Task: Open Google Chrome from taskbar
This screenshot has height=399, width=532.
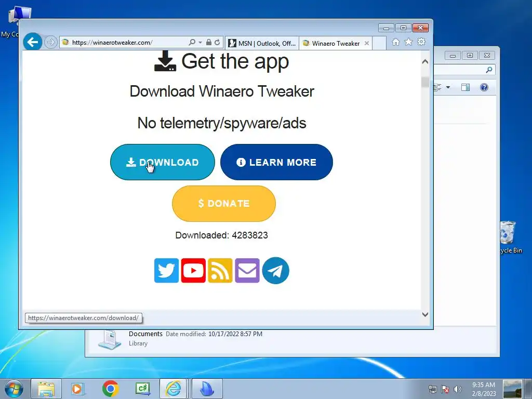Action: pos(110,389)
